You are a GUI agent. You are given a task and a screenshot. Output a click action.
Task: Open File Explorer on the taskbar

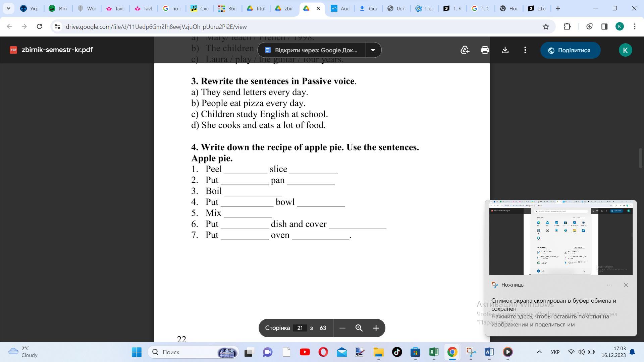tap(378, 352)
